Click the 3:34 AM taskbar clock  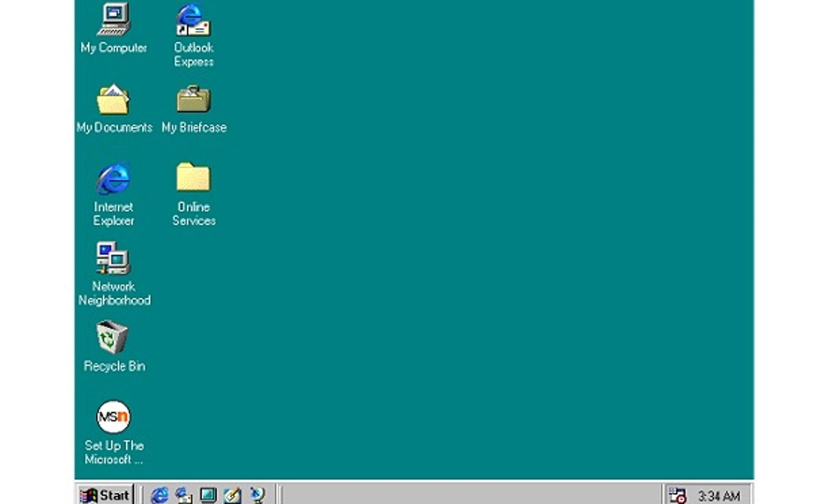(720, 495)
